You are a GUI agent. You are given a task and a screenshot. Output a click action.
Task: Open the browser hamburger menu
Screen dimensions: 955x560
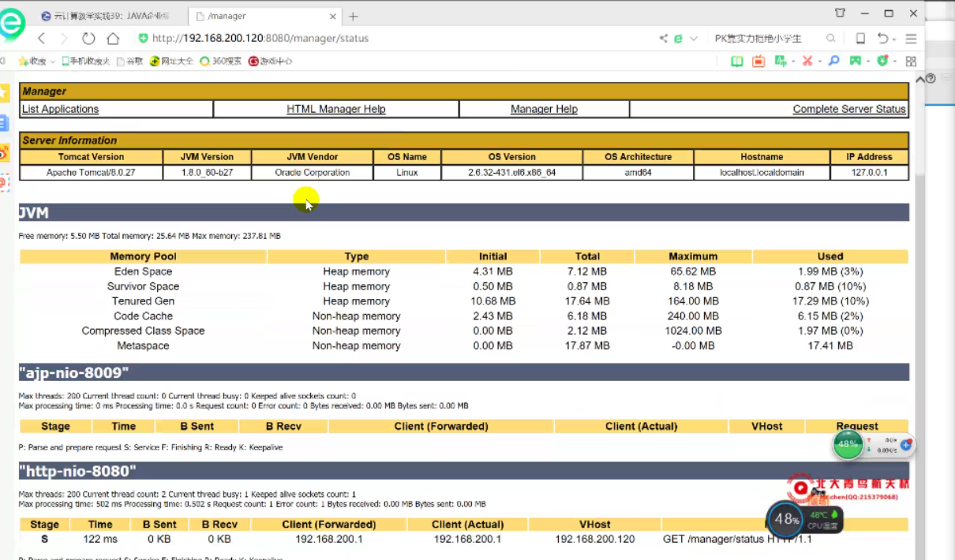911,39
